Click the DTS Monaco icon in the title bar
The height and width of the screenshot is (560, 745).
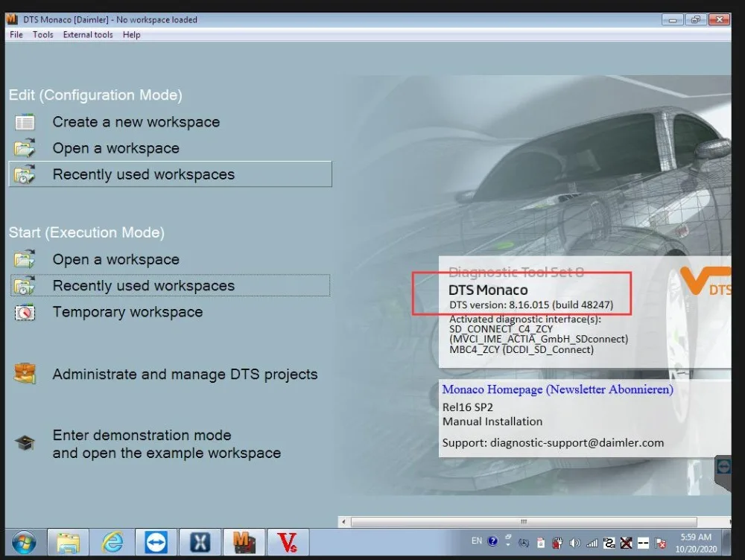point(12,19)
